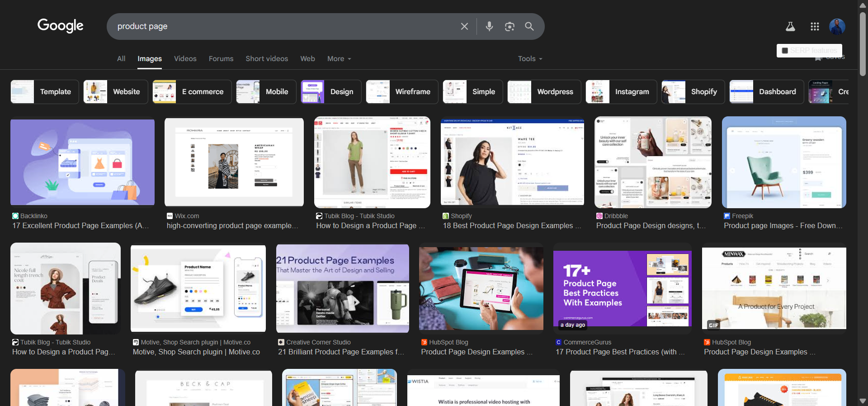The height and width of the screenshot is (406, 868).
Task: Open the 21 Product Page Examples thumbnail
Action: point(343,289)
